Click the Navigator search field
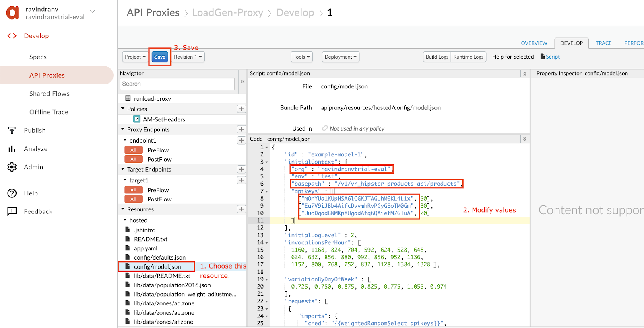 click(177, 84)
